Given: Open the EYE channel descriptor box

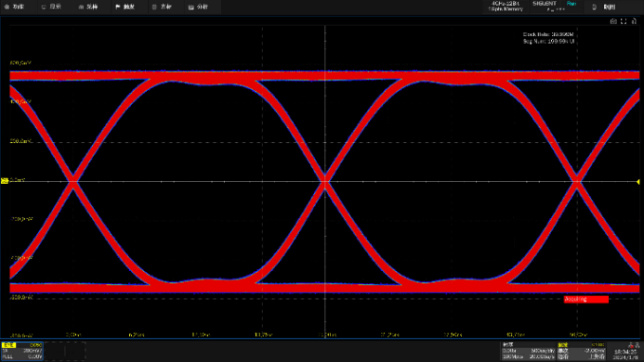Looking at the screenshot, I should (x=22, y=351).
